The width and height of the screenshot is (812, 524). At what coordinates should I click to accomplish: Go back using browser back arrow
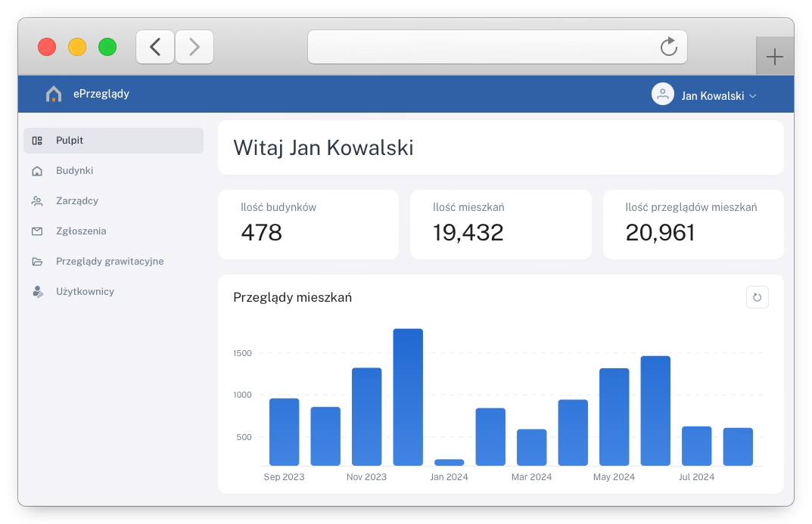point(155,47)
